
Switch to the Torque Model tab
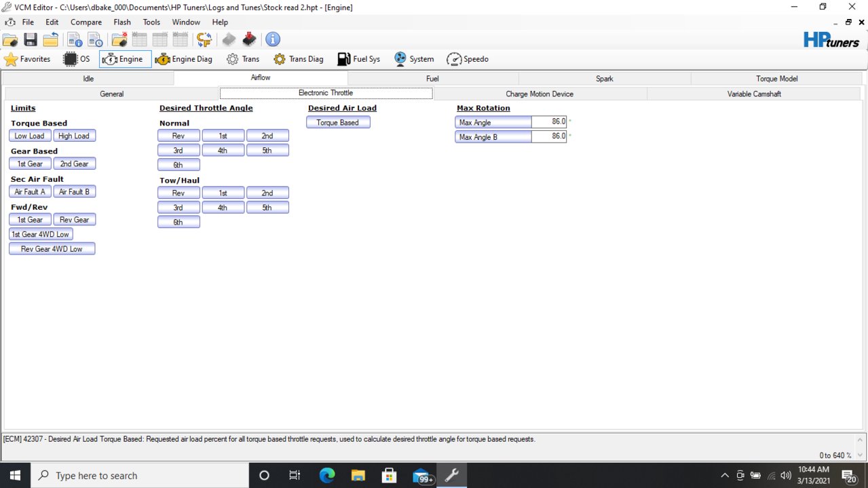tap(777, 79)
